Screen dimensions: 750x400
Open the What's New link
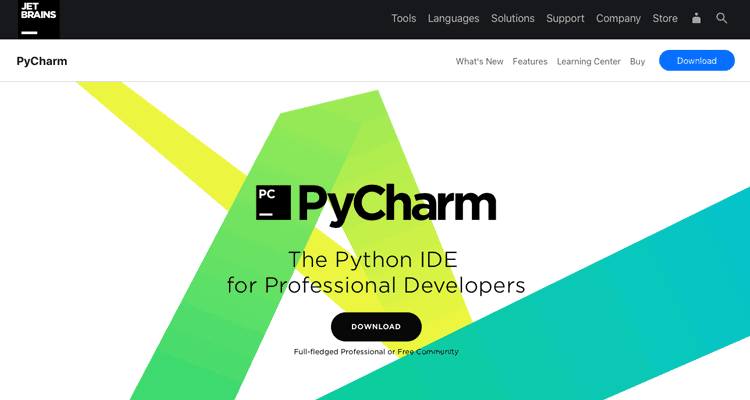coord(479,61)
